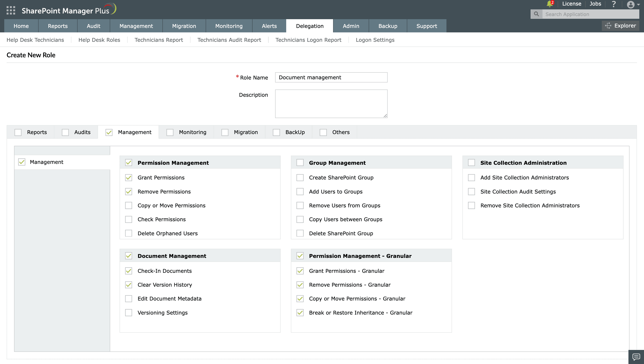The width and height of the screenshot is (644, 364).
Task: Open the Technicians Report link
Action: point(159,40)
